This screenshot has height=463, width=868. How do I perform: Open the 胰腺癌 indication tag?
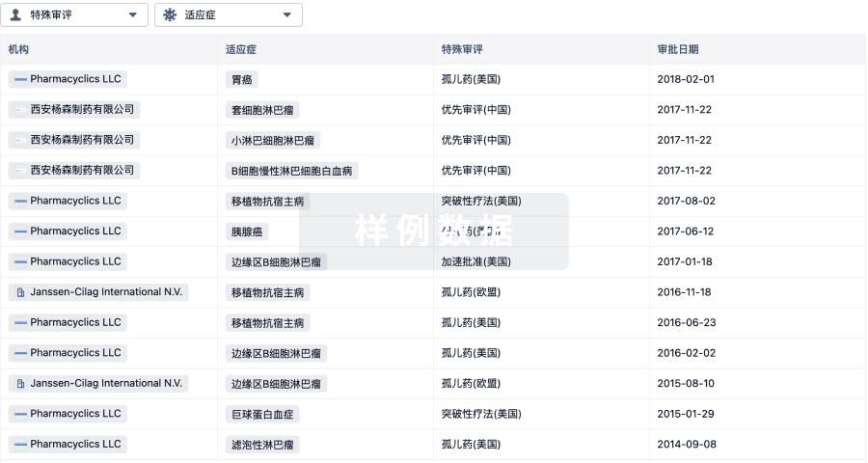[x=246, y=231]
